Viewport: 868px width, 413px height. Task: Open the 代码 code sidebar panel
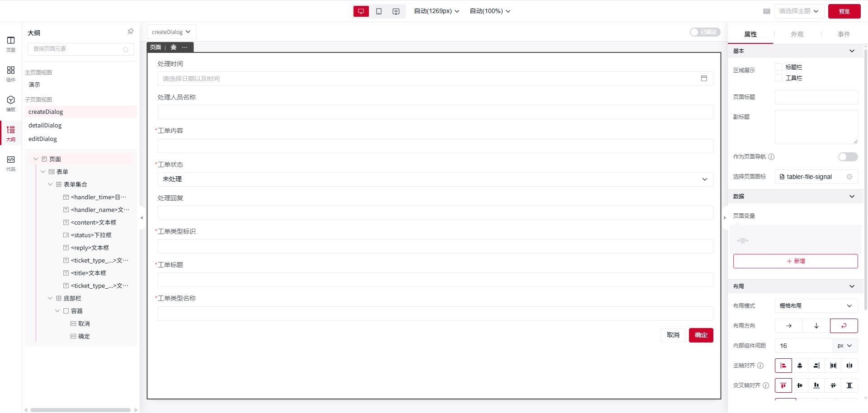[11, 163]
